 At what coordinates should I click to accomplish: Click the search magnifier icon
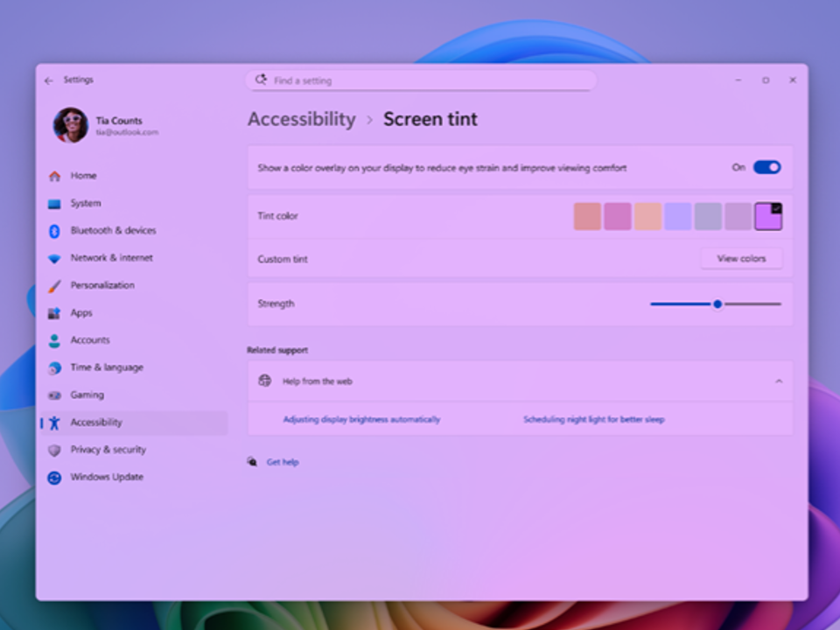(x=261, y=80)
